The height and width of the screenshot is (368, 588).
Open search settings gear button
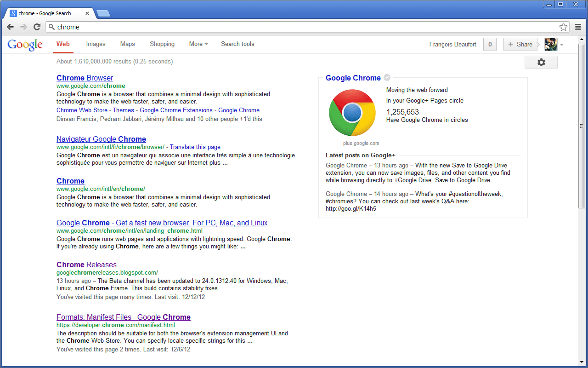tap(541, 63)
